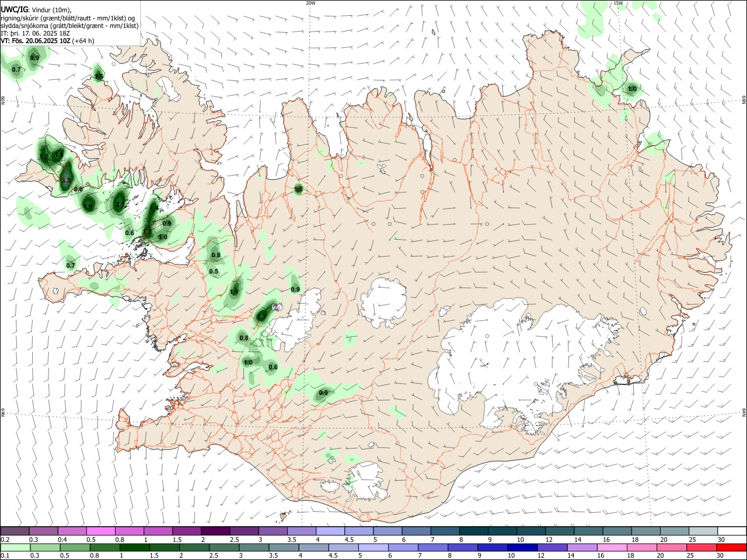This screenshot has width=747, height=560.
Task: Click the 0.5 green swatch in lower legend row
Action: (x=75, y=548)
